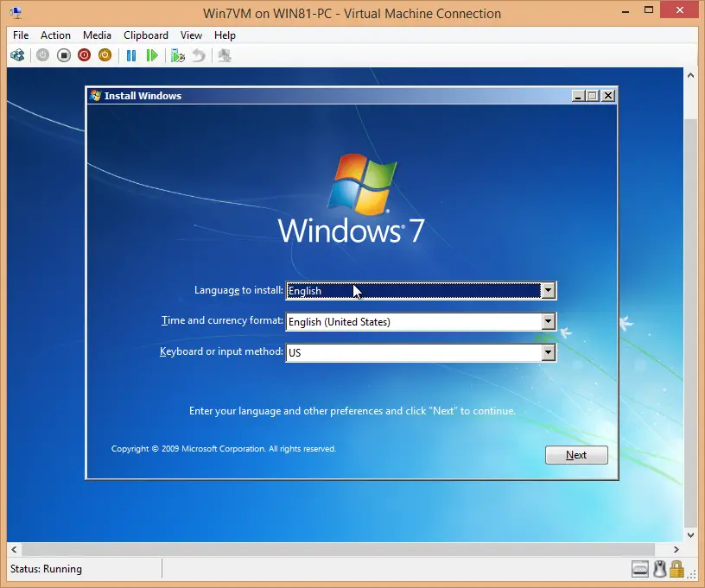Click the keyboard status icon

[640, 569]
